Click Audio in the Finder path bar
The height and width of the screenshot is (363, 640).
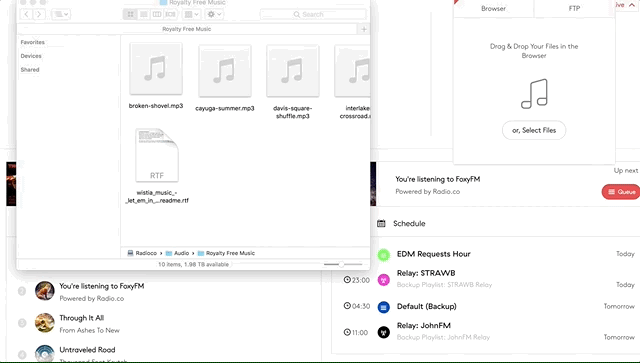(x=177, y=253)
